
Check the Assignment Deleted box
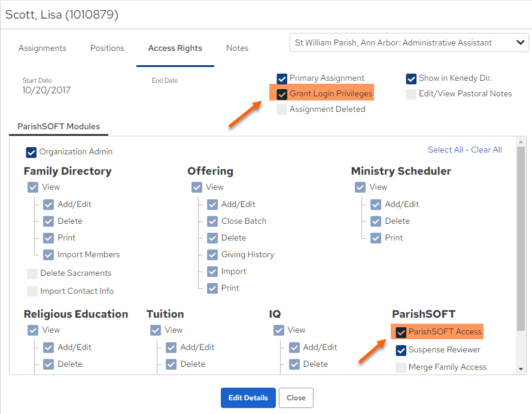282,109
